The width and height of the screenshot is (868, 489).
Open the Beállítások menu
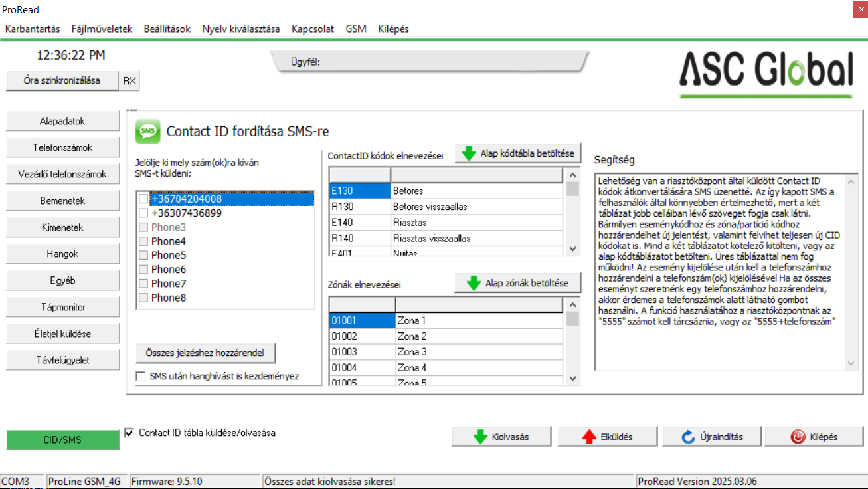click(167, 29)
